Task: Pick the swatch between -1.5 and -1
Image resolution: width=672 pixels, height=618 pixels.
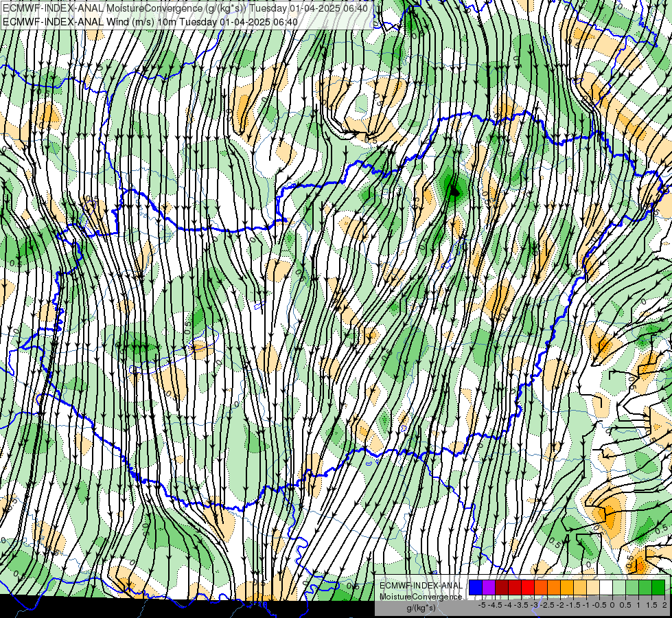Action: point(580,588)
